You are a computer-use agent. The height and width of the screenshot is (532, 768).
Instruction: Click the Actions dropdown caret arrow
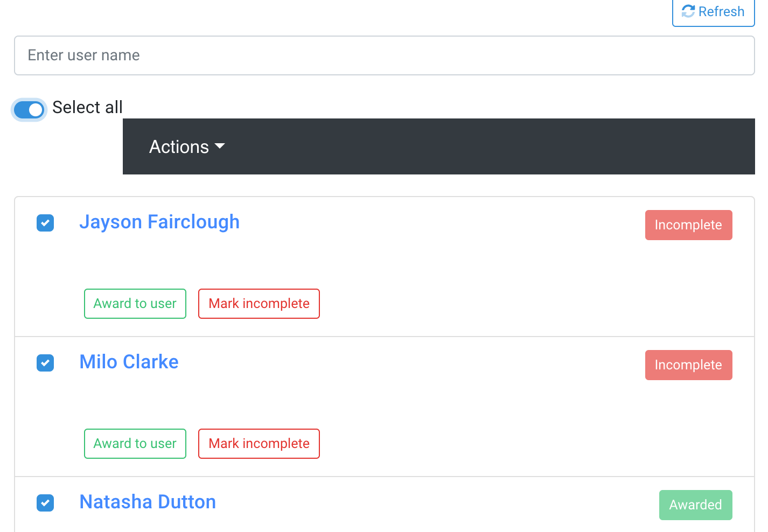[x=220, y=146]
